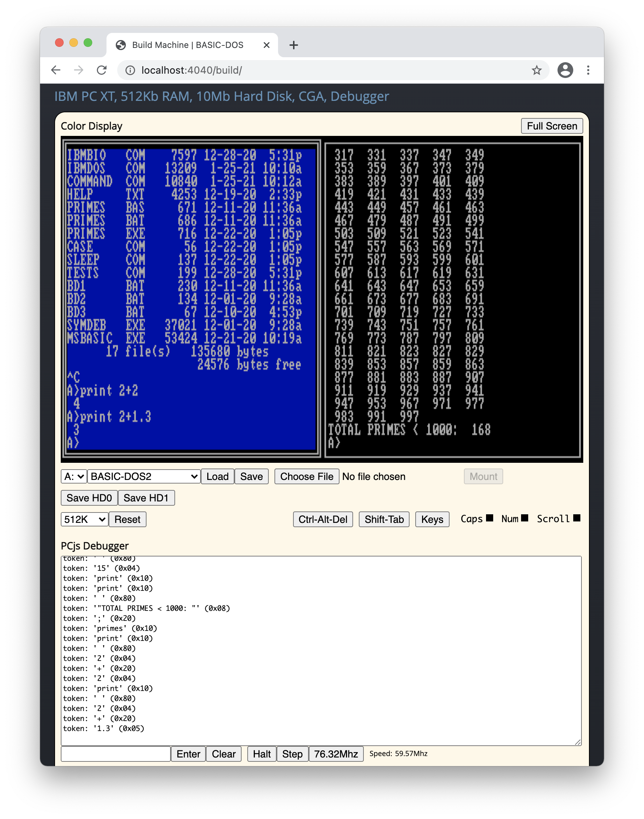
Task: Reload the page with the refresh icon
Action: pyautogui.click(x=102, y=70)
